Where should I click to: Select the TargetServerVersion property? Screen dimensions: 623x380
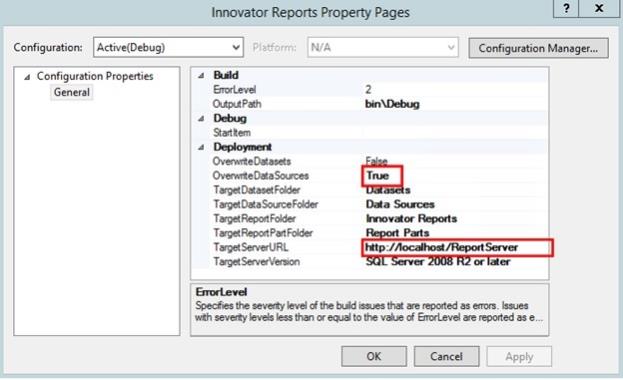(x=257, y=262)
